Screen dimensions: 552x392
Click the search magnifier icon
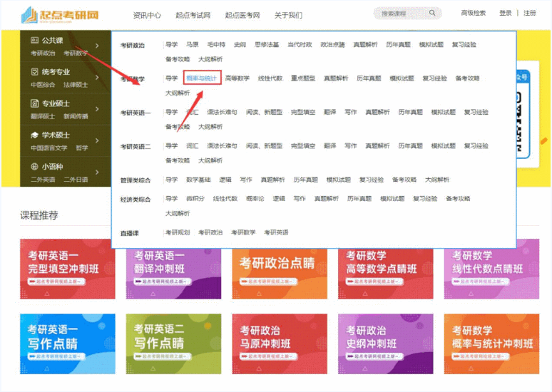point(432,13)
